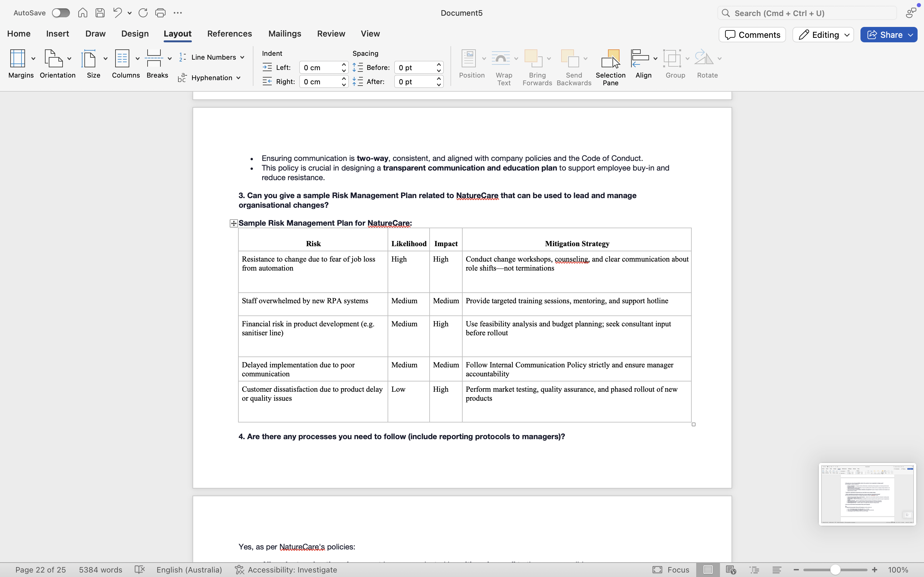Click the Undo arrow icon
This screenshot has height=577, width=924.
(117, 13)
